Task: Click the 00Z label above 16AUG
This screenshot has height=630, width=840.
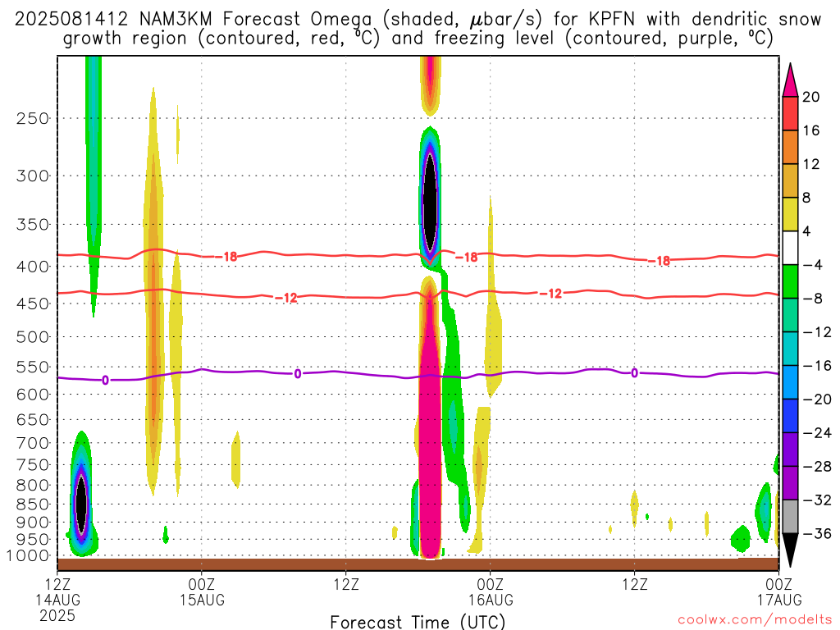Action: pos(491,583)
